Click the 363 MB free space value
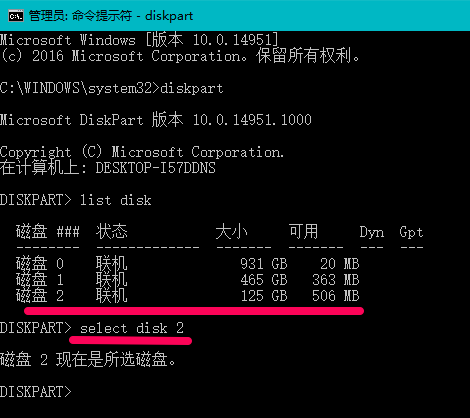This screenshot has height=418, width=470. tap(336, 280)
